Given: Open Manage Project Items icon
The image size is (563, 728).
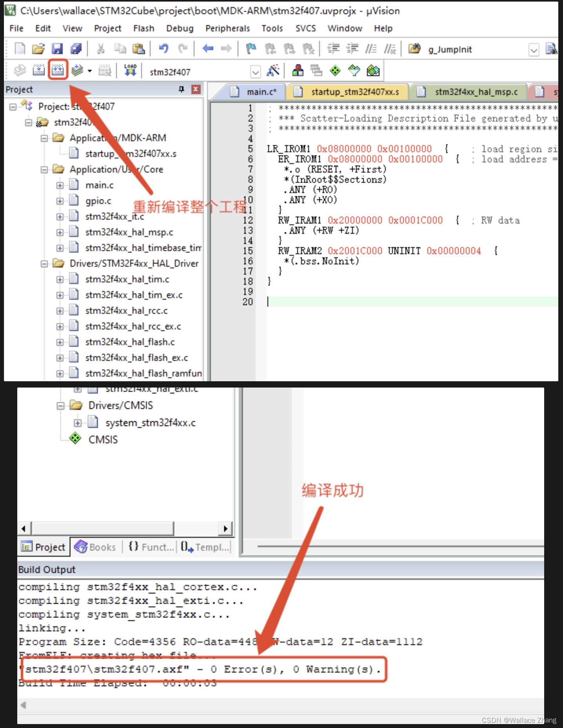Looking at the screenshot, I should 298,71.
